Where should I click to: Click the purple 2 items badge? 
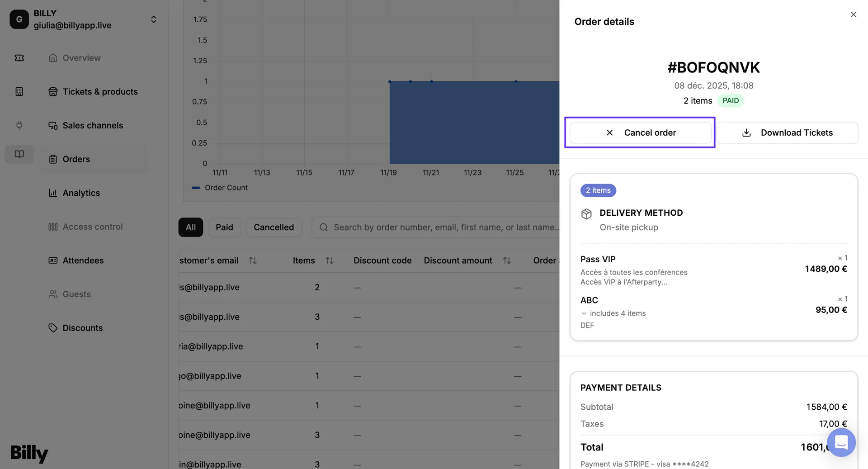598,190
